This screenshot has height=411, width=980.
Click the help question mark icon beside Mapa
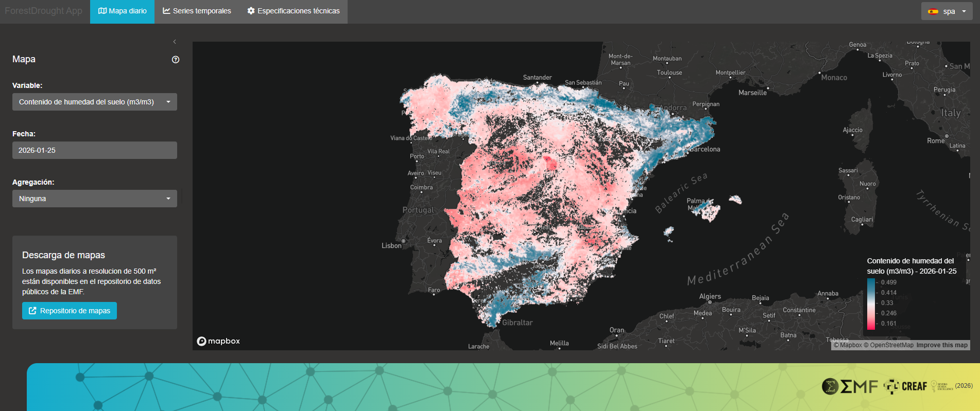click(176, 60)
